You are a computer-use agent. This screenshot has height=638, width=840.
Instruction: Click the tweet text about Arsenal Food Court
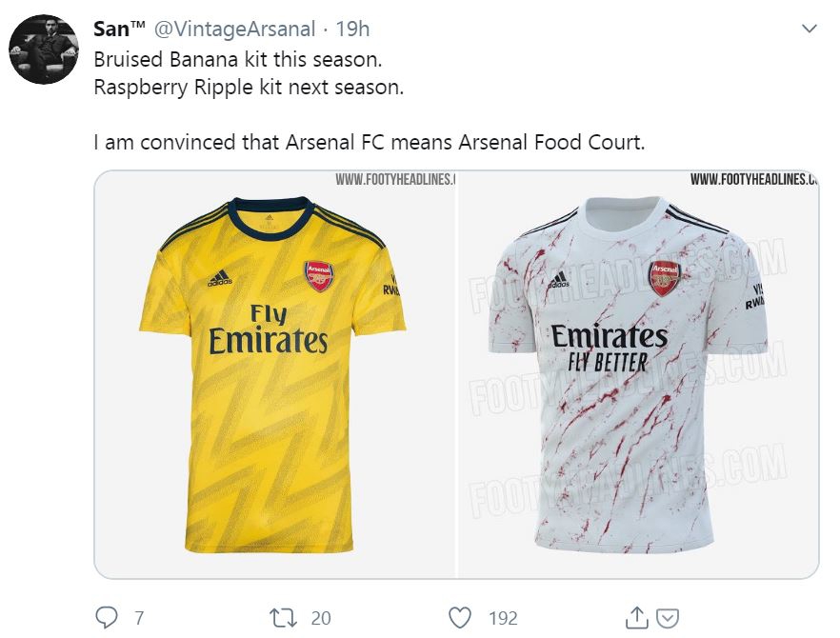tap(370, 143)
